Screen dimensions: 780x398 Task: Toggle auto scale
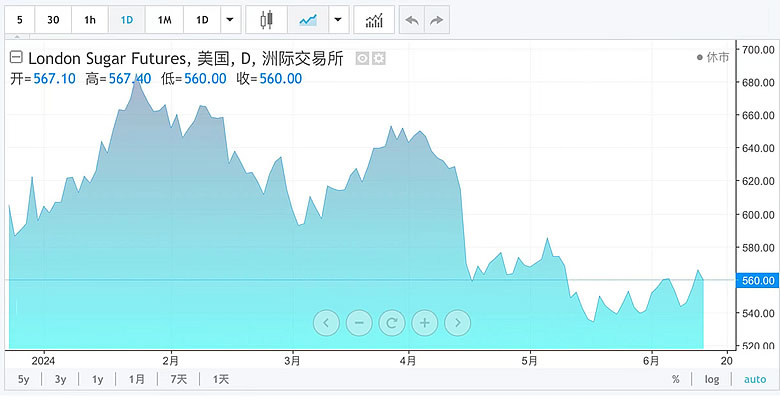[755, 380]
